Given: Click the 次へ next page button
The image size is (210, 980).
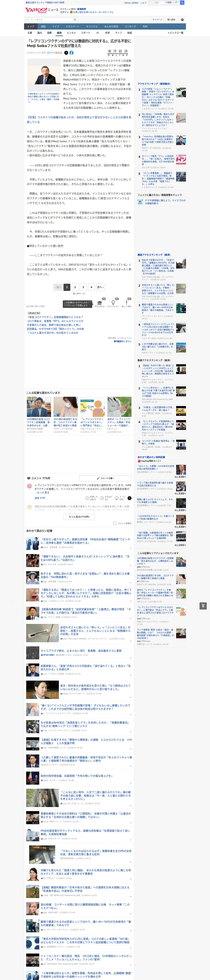Looking at the screenshot, I should [x=100, y=287].
